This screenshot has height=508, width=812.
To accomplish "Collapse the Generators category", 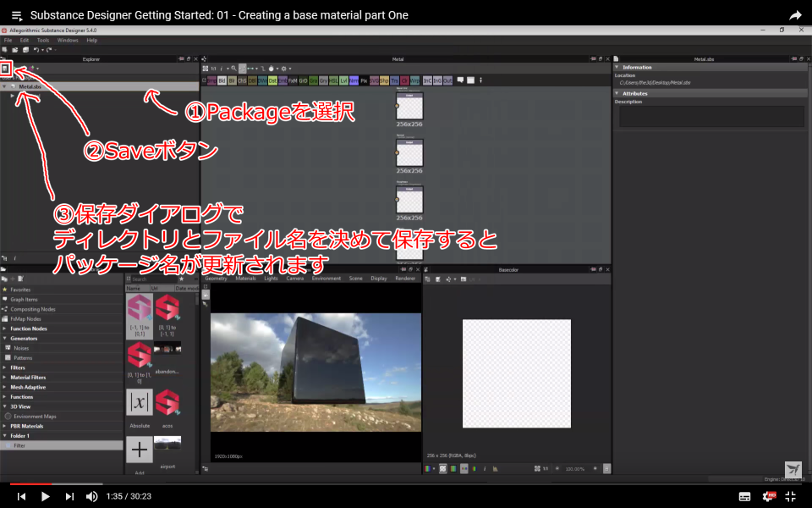I will (5, 339).
